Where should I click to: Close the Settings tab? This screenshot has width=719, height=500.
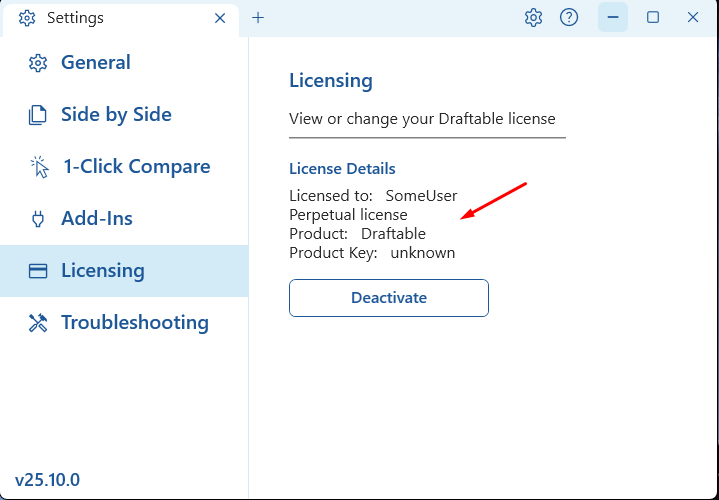pyautogui.click(x=220, y=18)
